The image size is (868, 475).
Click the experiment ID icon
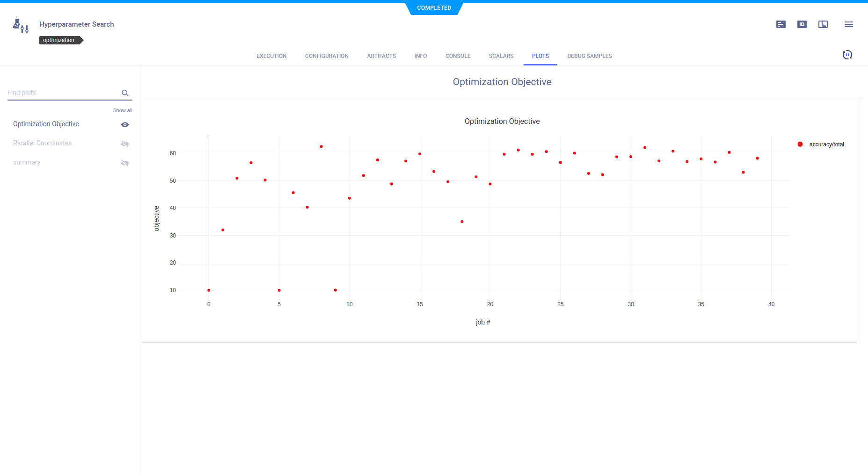[x=802, y=24]
